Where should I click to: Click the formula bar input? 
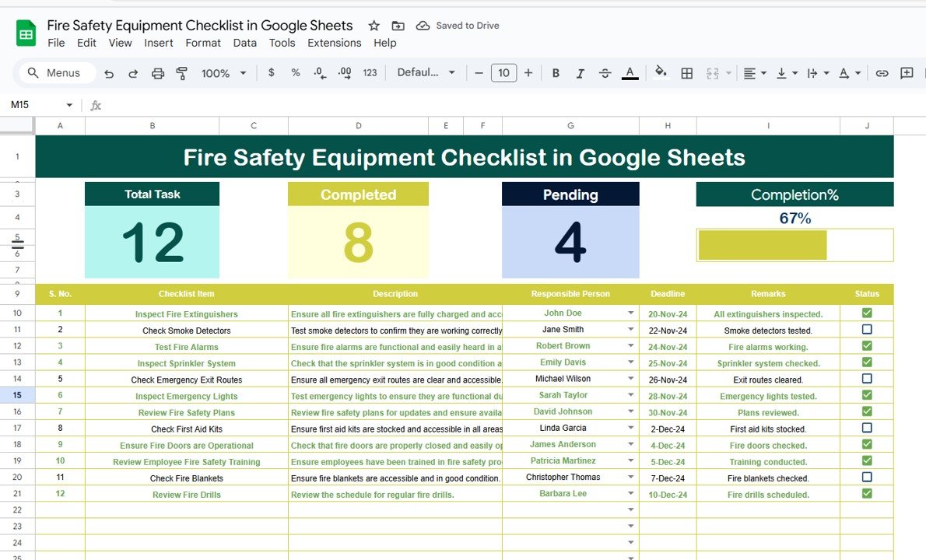coord(514,105)
